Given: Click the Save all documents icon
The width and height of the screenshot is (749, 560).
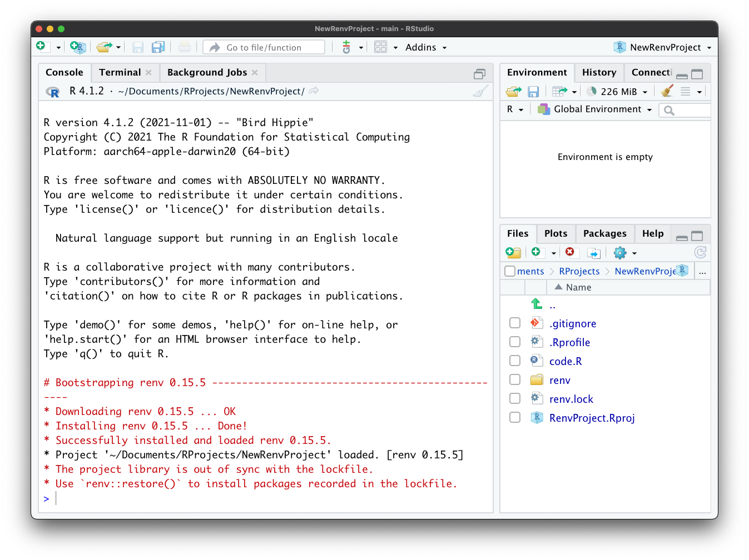Looking at the screenshot, I should click(x=158, y=47).
